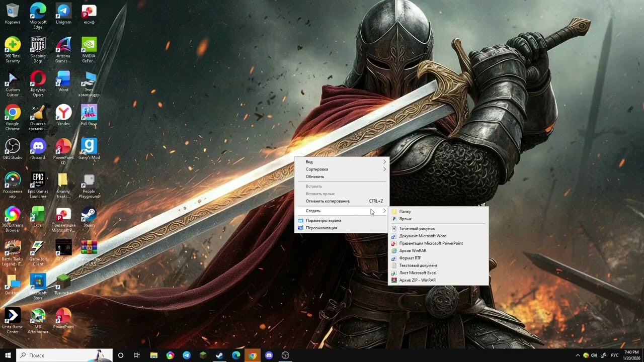Select the 360 Total Security shortcut
Image resolution: width=644 pixels, height=362 pixels.
[13, 50]
